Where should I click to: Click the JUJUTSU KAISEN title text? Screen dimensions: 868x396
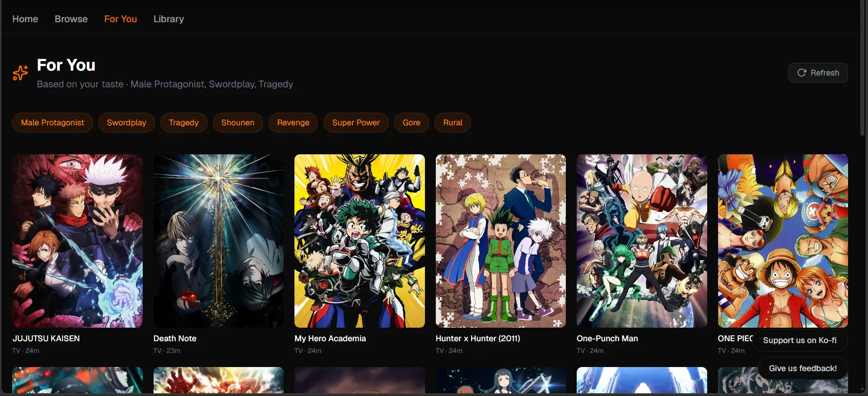46,339
